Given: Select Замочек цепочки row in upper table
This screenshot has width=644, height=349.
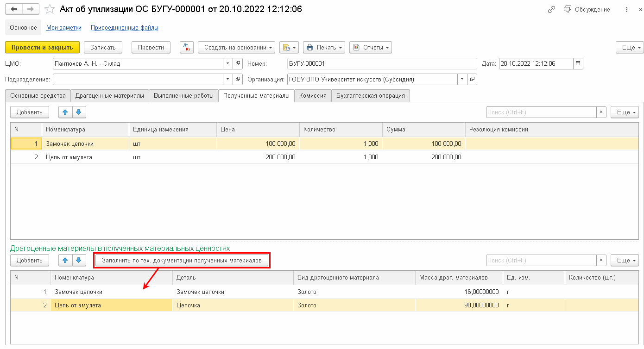Looking at the screenshot, I should coord(324,144).
